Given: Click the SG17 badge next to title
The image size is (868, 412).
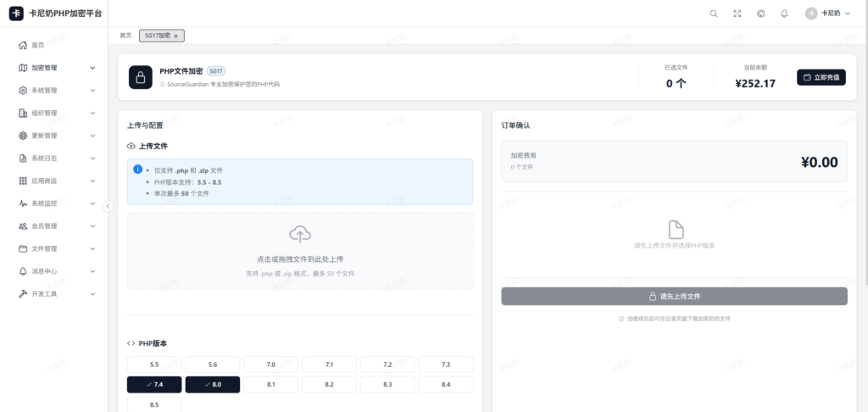Looking at the screenshot, I should click(216, 71).
